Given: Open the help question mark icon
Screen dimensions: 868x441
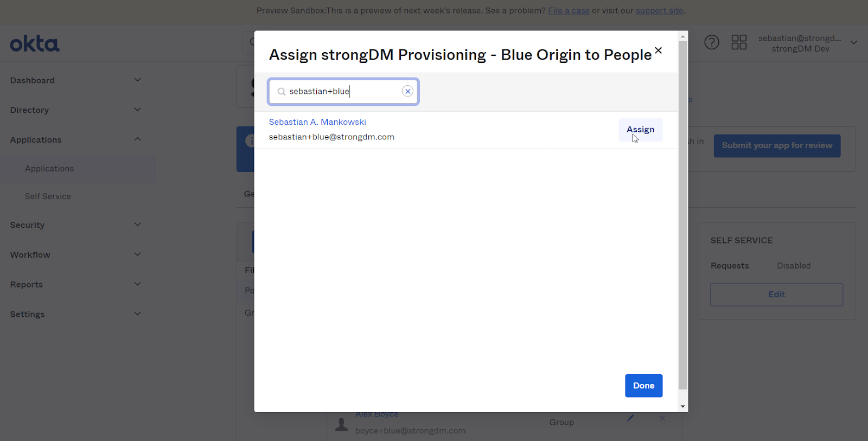Looking at the screenshot, I should point(711,42).
